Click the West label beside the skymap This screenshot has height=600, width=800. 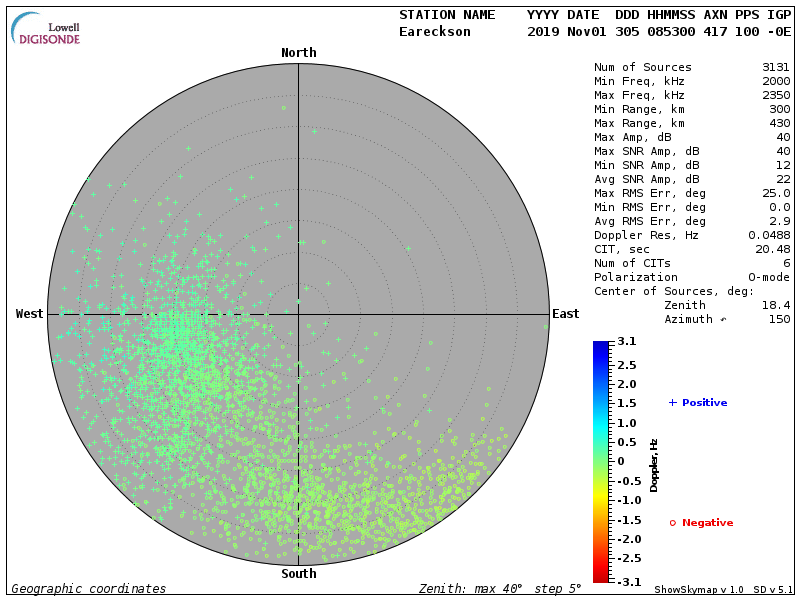pos(30,314)
